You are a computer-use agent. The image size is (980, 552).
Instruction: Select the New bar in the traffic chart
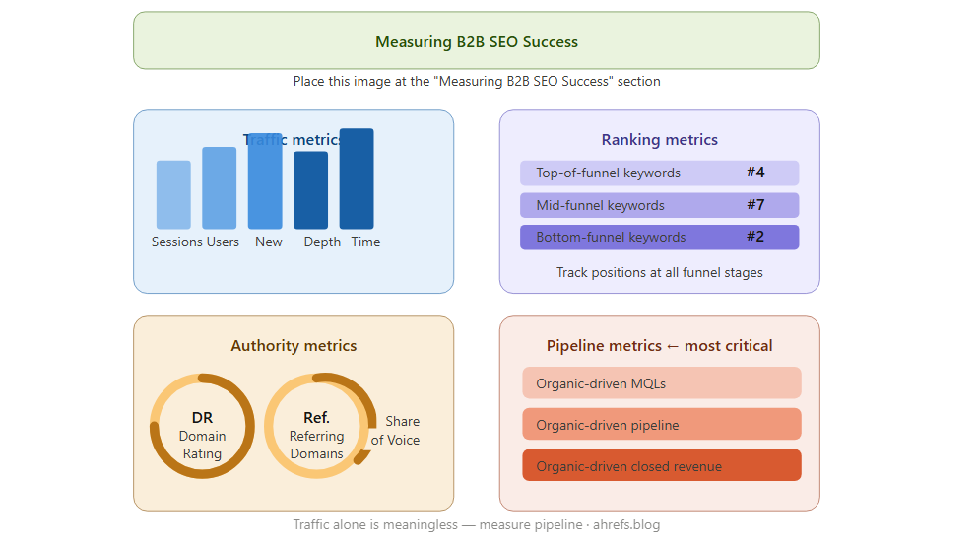[265, 180]
